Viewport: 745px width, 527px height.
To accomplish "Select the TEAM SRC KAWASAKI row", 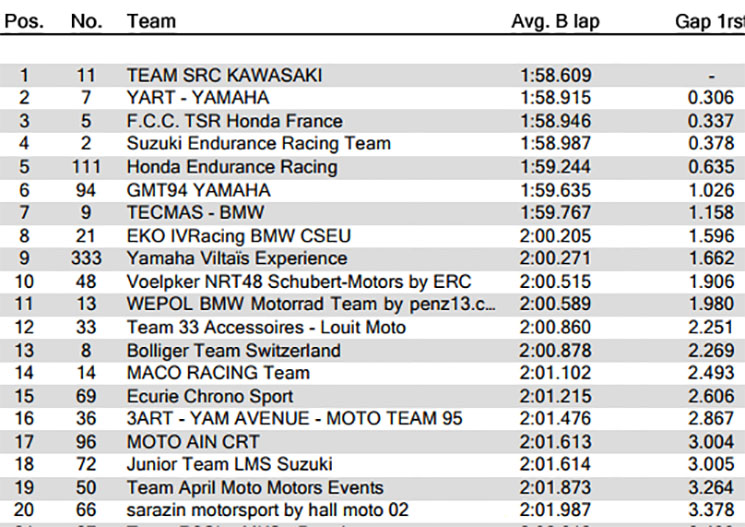I will [x=372, y=75].
